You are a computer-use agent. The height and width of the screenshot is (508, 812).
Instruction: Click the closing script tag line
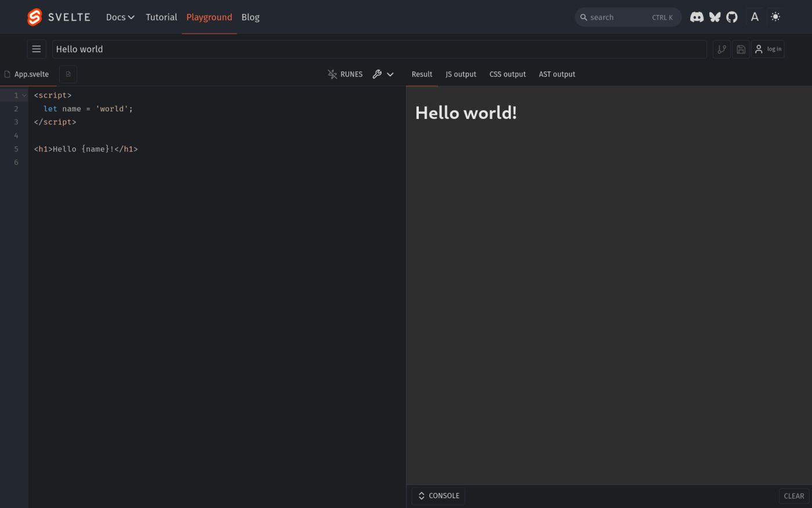coord(55,122)
